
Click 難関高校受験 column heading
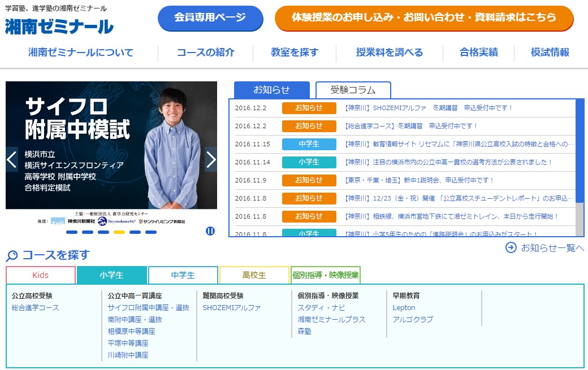[x=223, y=296]
